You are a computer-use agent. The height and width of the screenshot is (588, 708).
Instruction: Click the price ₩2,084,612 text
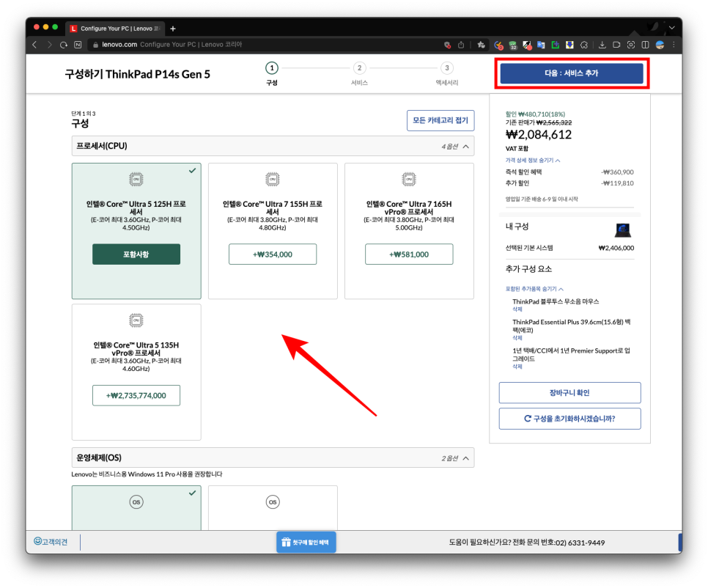tap(538, 135)
